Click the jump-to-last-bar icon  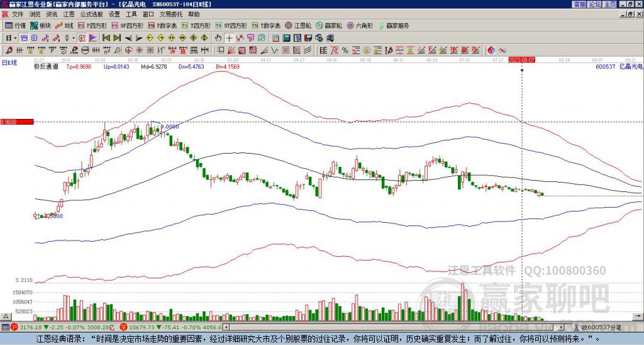(117, 38)
